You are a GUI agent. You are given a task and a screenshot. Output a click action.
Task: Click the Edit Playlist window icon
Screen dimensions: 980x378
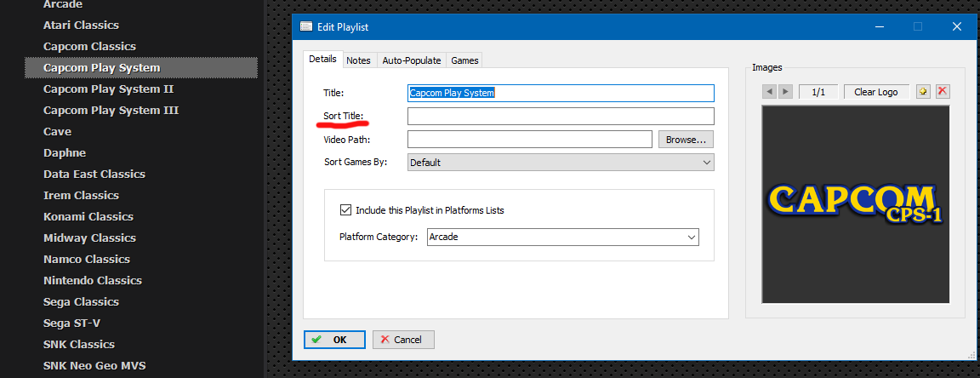coord(306,26)
